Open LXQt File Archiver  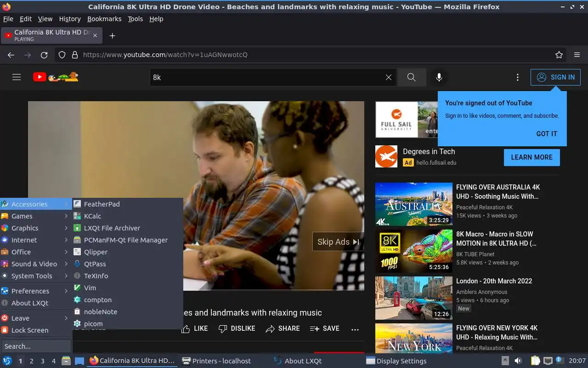[x=128, y=228]
